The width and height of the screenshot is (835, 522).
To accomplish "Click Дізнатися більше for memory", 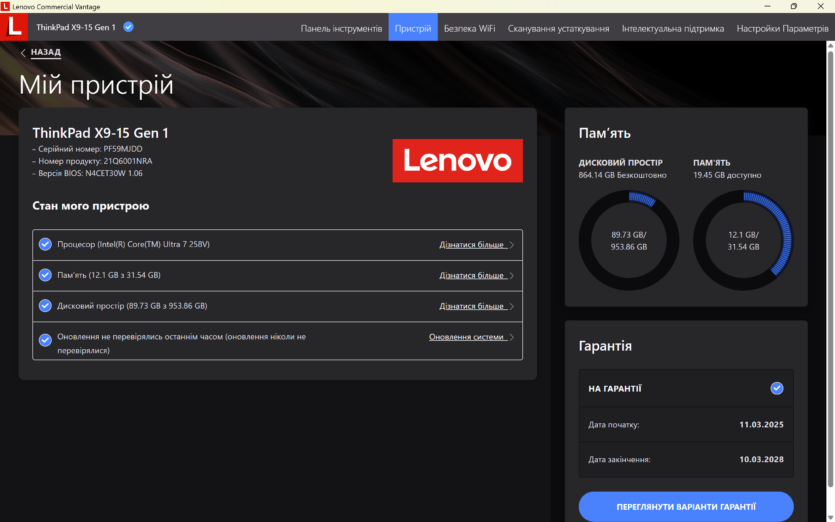I will (471, 275).
